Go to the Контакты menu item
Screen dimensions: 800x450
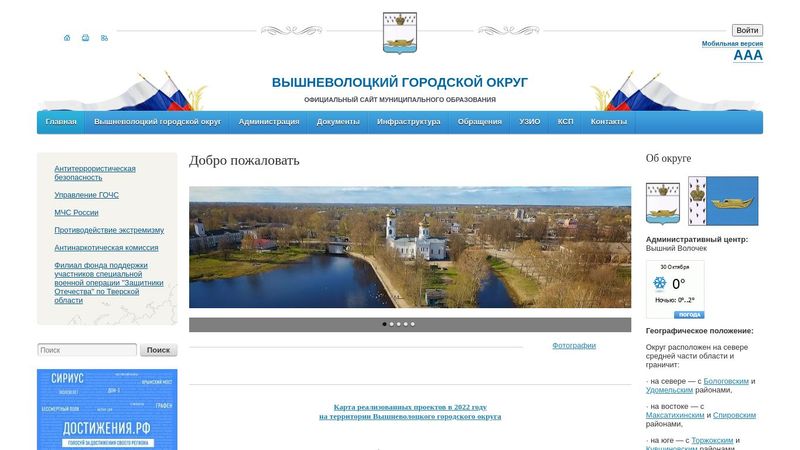click(608, 122)
